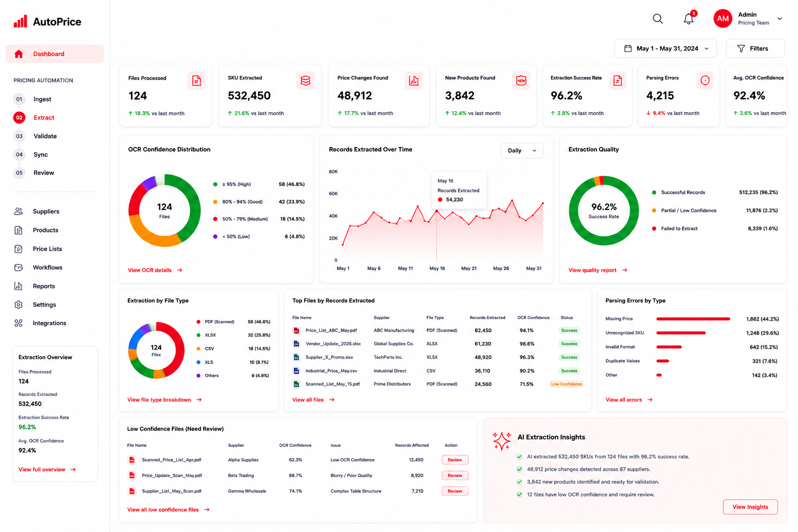Open View all files link

point(313,400)
